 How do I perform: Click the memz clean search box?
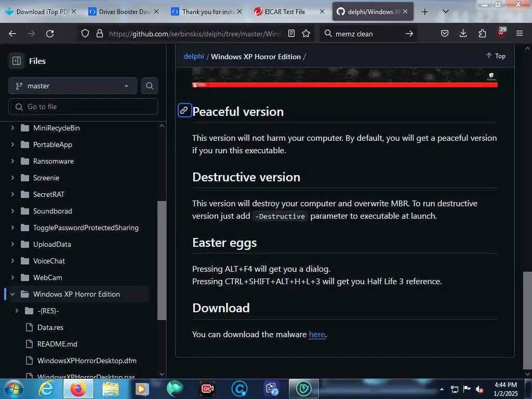[x=368, y=34]
